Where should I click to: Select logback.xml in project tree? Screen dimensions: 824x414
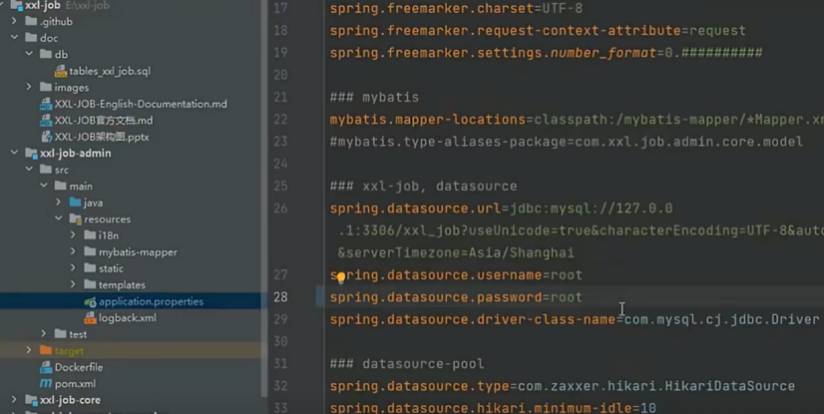pyautogui.click(x=127, y=317)
